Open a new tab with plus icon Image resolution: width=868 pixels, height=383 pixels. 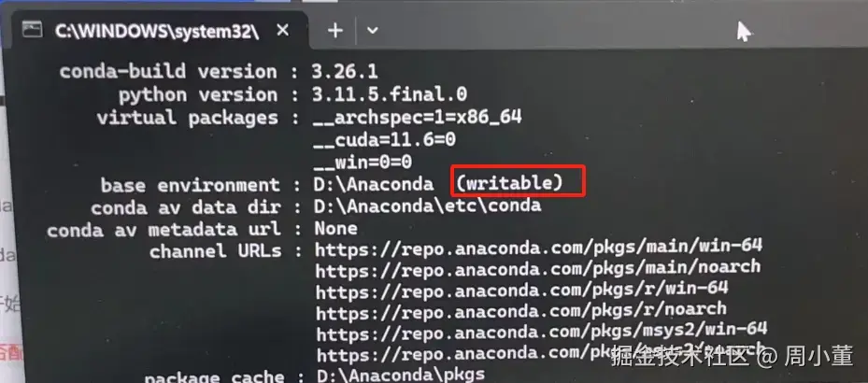(x=334, y=31)
